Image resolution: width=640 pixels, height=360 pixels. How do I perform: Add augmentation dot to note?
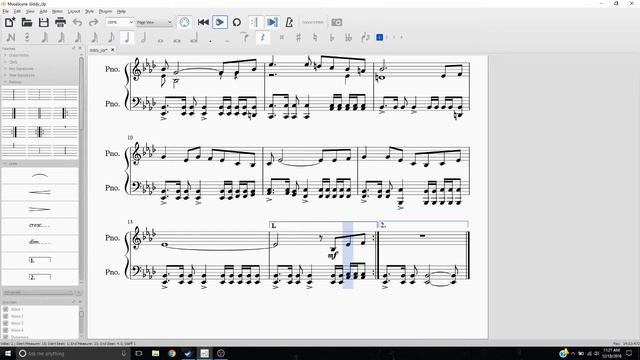[x=210, y=40]
